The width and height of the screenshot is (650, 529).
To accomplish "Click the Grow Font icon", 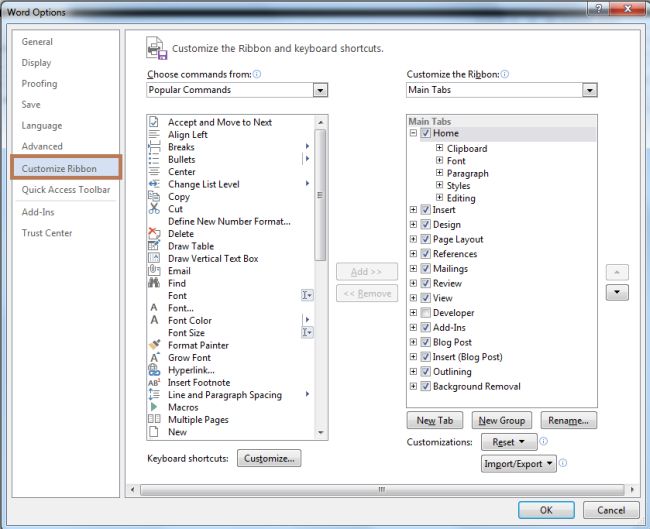I will coord(154,357).
